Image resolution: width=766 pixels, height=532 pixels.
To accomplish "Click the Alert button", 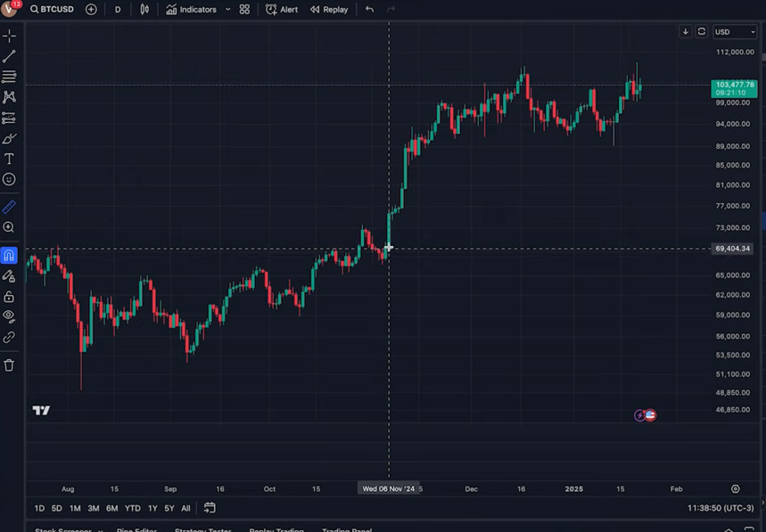I will 282,9.
